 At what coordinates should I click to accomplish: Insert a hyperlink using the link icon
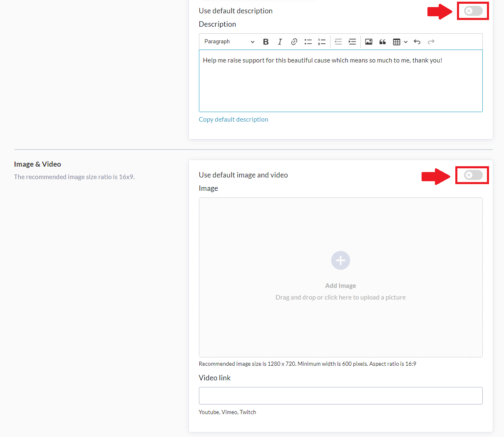click(294, 42)
